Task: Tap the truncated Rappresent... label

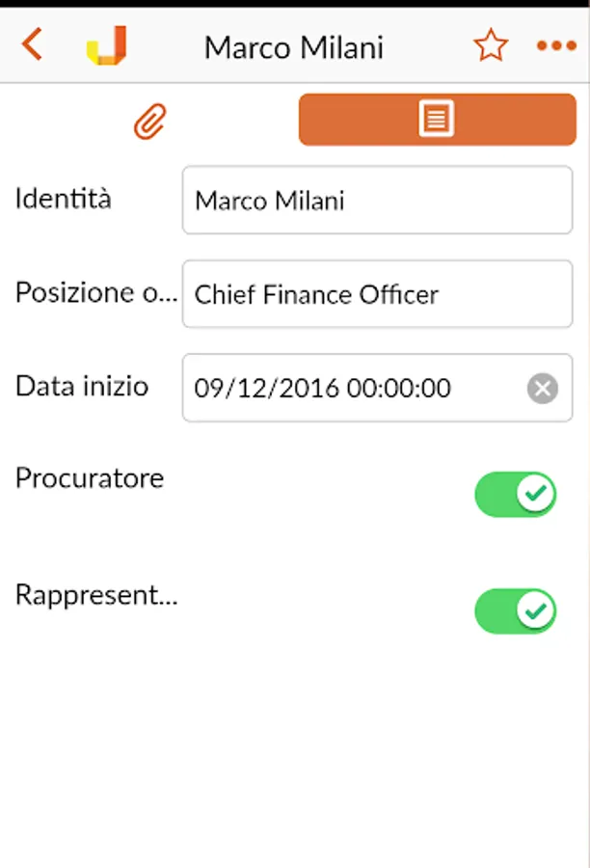Action: (96, 596)
